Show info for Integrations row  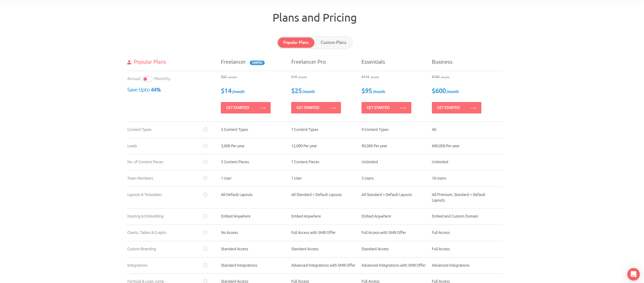coord(205,265)
